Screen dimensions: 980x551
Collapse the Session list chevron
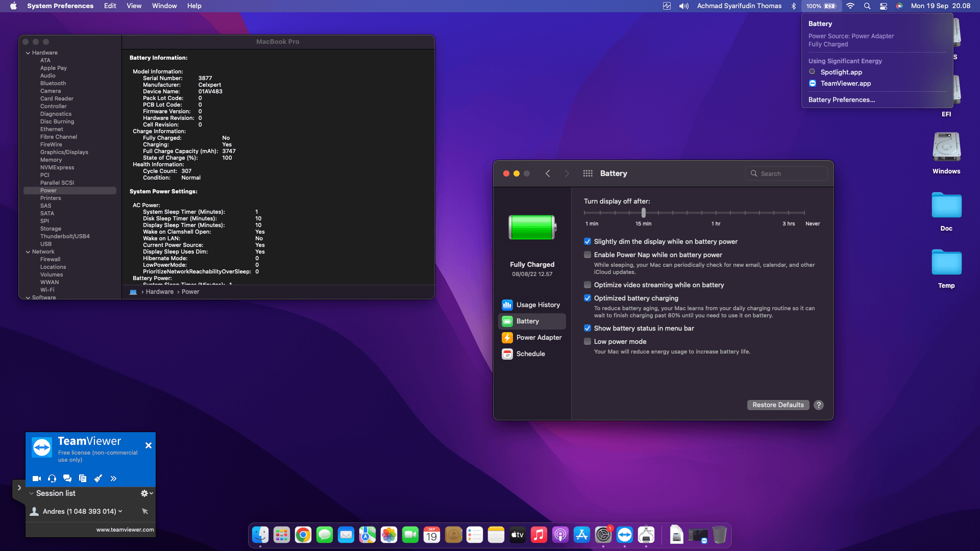(x=32, y=493)
